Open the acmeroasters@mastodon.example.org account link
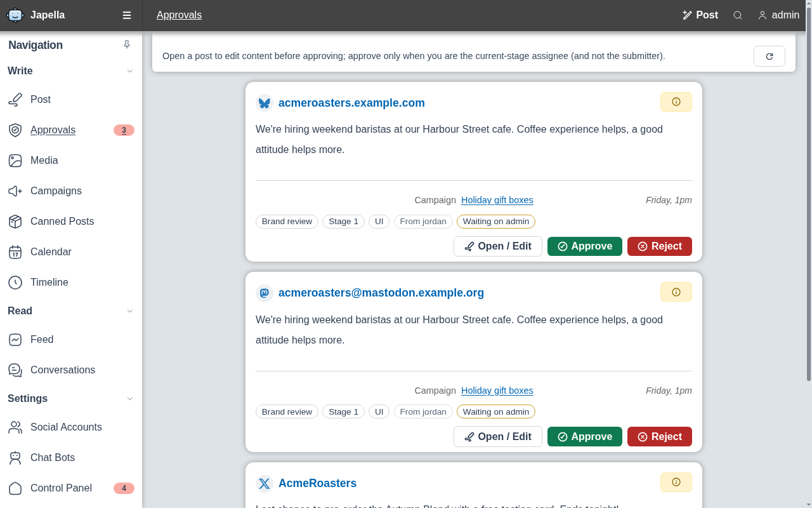812x508 pixels. [381, 293]
